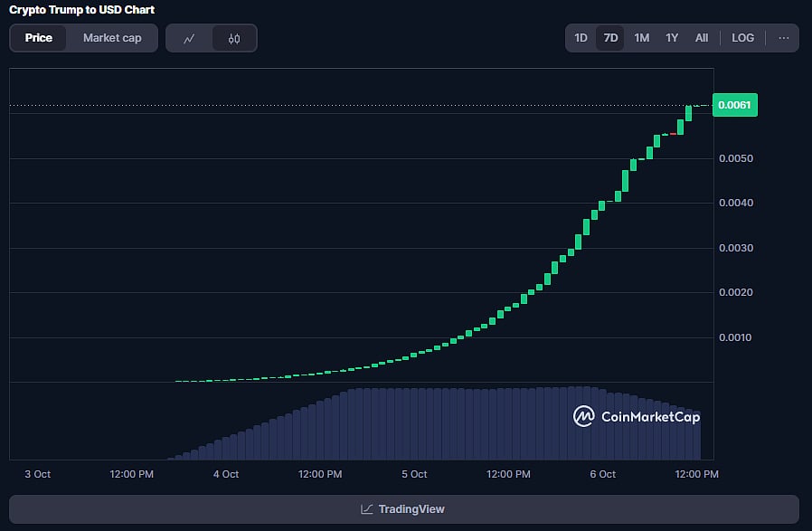Click the 1D timeframe control

click(581, 38)
